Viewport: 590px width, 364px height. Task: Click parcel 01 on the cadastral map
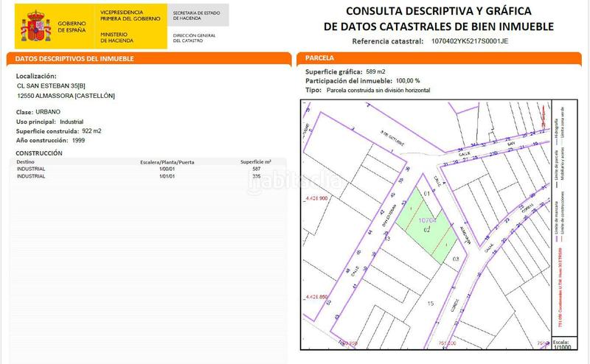pos(426,194)
